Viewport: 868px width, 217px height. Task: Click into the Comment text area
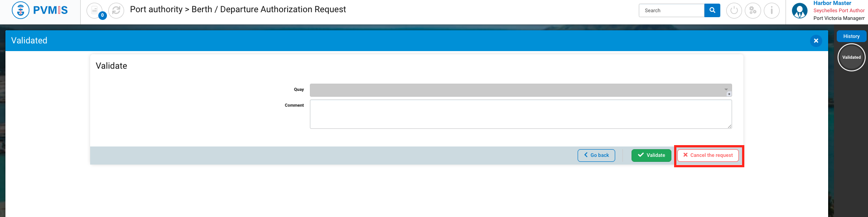click(521, 114)
